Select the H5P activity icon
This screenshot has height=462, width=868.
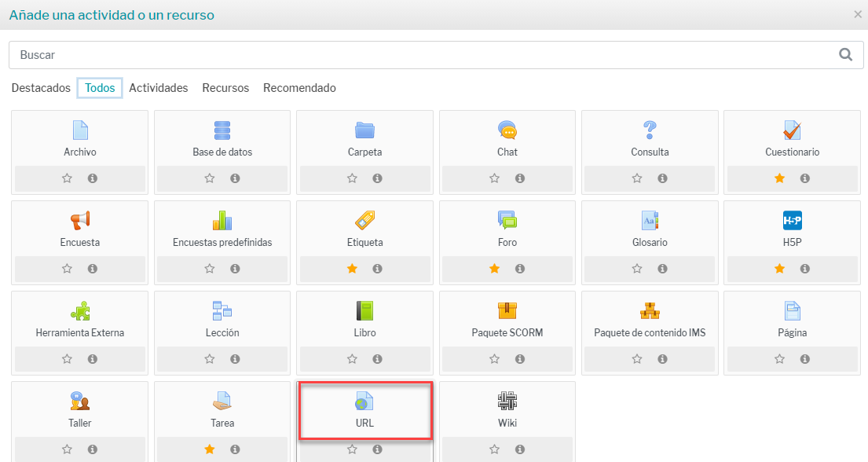point(792,221)
